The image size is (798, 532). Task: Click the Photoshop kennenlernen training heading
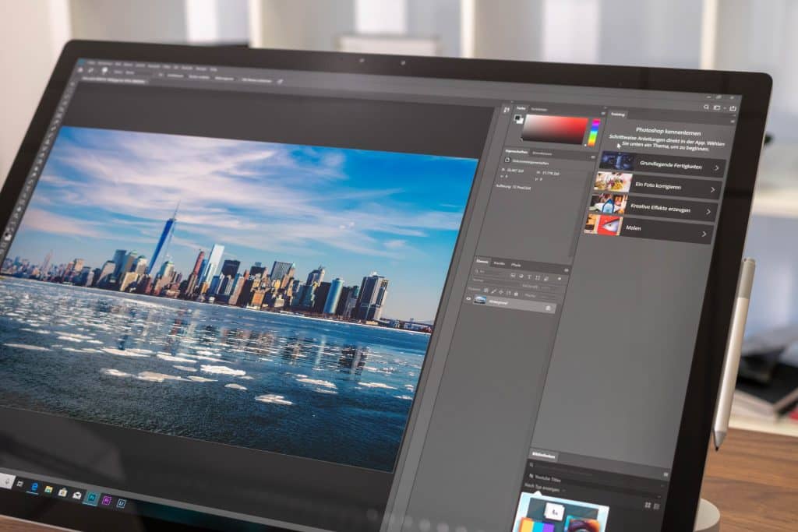[x=669, y=129]
